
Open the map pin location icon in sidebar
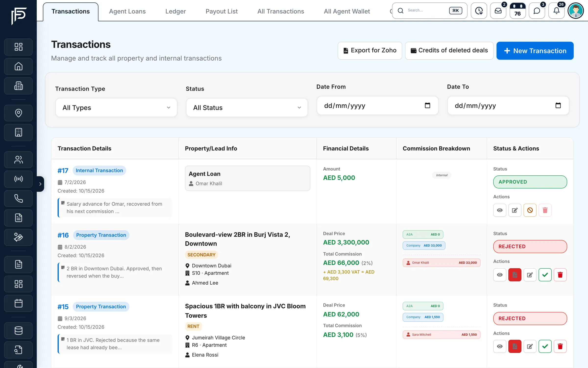[18, 113]
